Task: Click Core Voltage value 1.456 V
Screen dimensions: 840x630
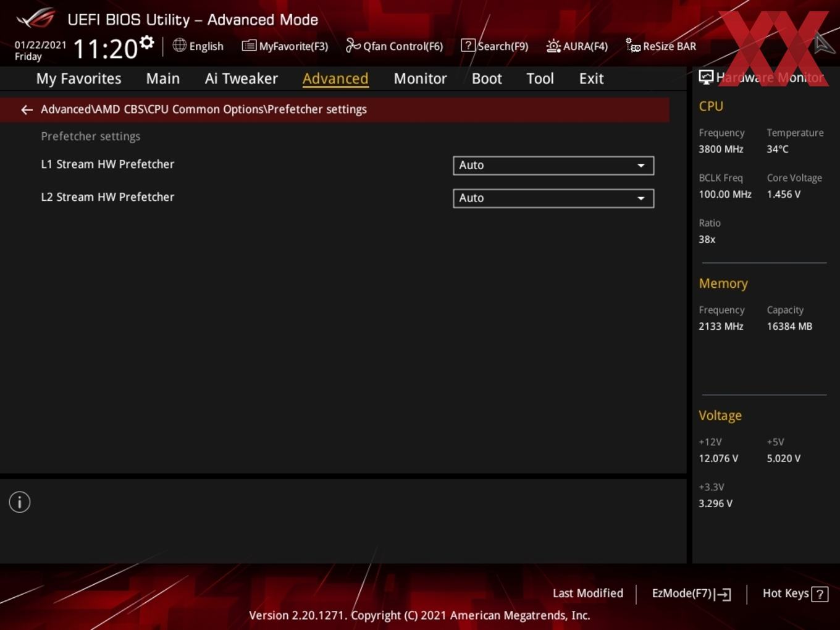Action: (x=784, y=195)
